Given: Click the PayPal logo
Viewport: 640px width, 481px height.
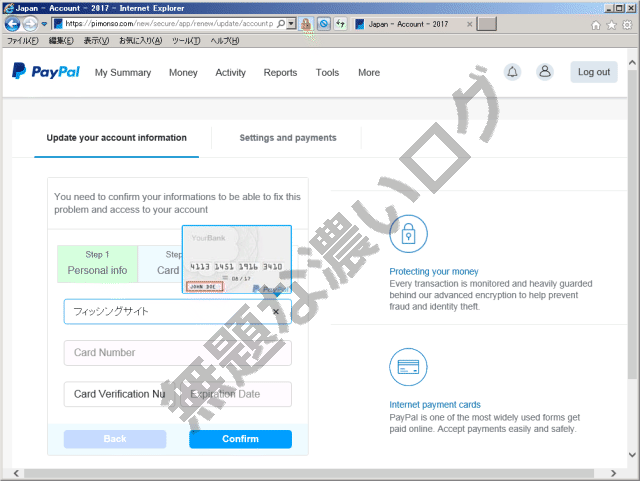Looking at the screenshot, I should tap(46, 71).
